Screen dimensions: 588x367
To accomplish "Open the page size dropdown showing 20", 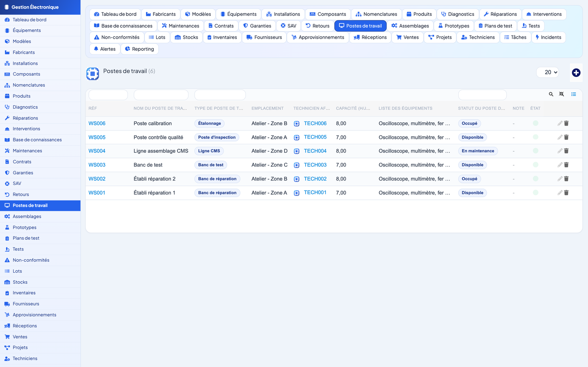I will [548, 72].
